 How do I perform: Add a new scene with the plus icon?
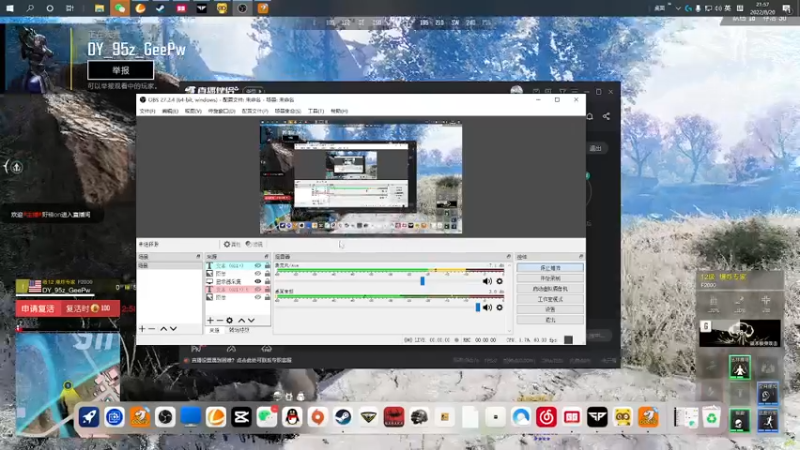pyautogui.click(x=142, y=329)
